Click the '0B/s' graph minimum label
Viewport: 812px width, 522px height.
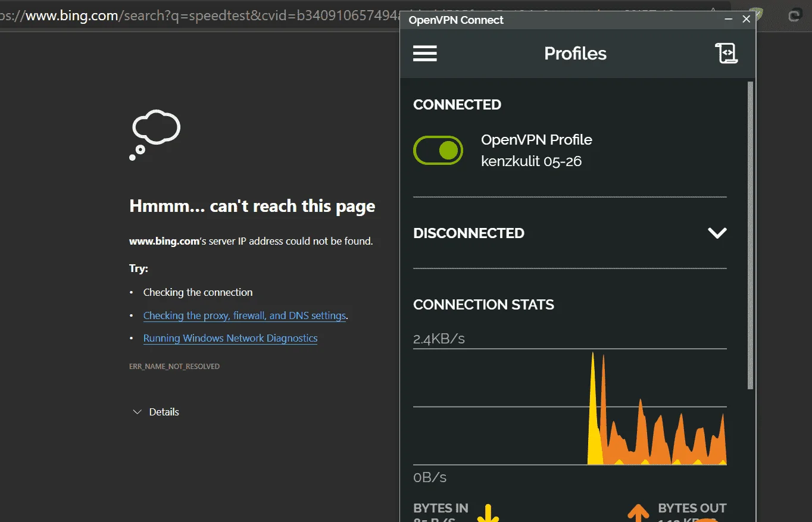pyautogui.click(x=430, y=477)
